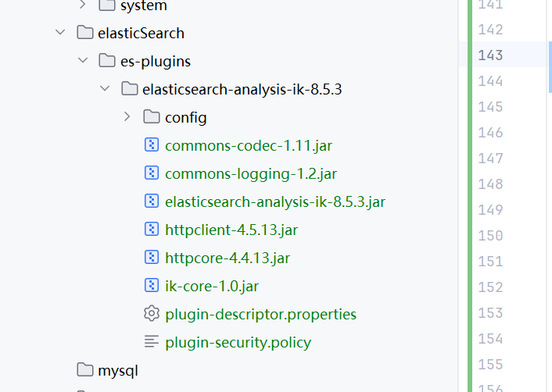Click line number 151 in gutter
The width and height of the screenshot is (552, 392).
[x=490, y=262]
